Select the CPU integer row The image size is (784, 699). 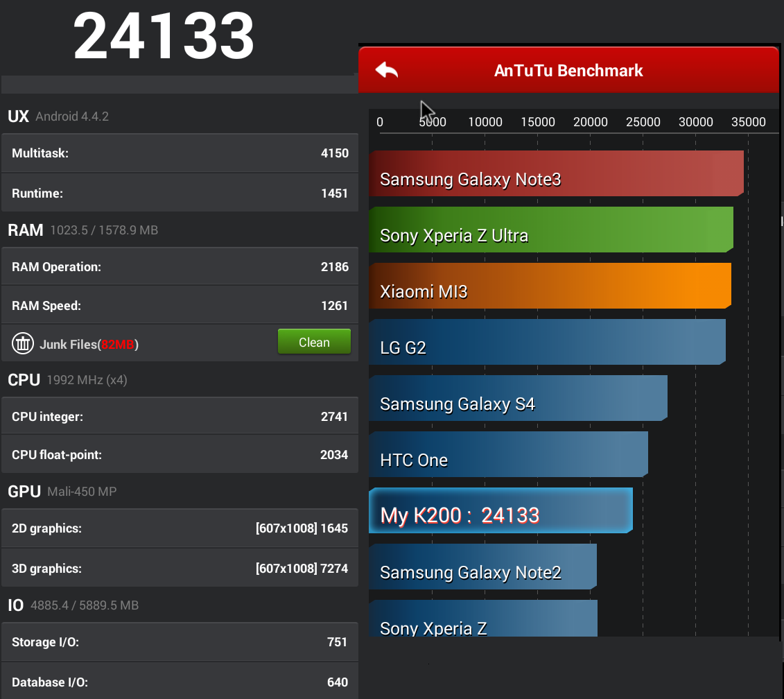[x=180, y=416]
